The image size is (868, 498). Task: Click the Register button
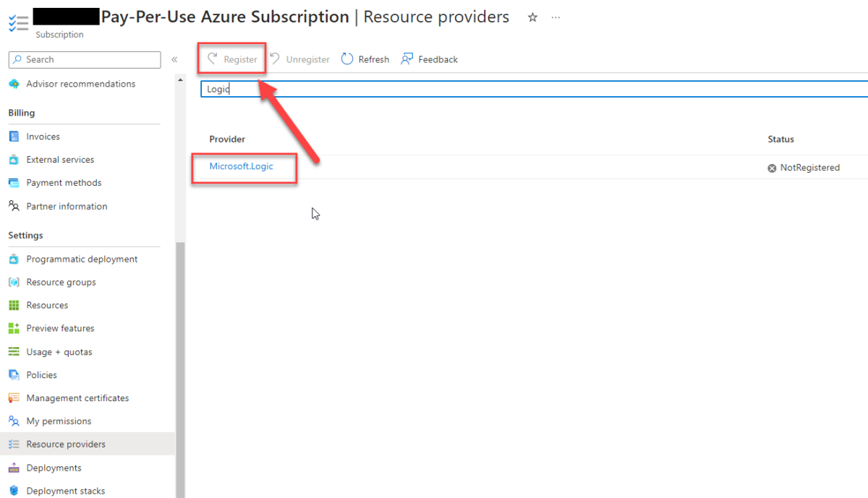232,59
